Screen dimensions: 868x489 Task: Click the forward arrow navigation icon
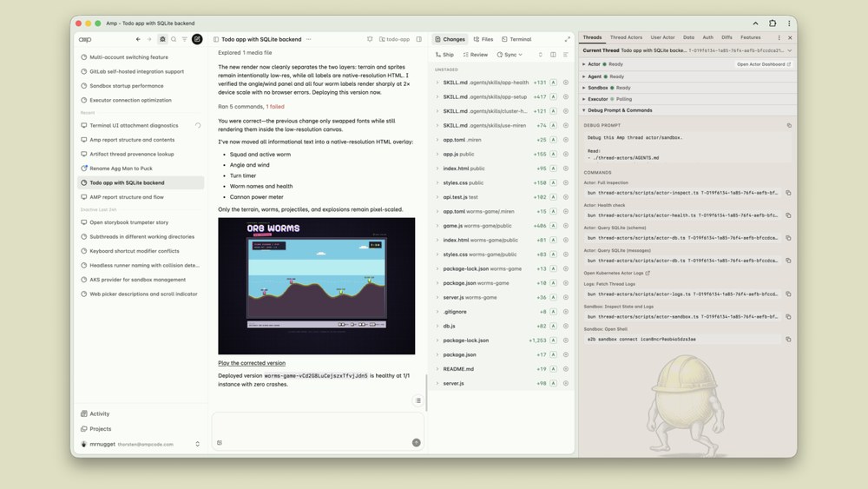(x=149, y=39)
